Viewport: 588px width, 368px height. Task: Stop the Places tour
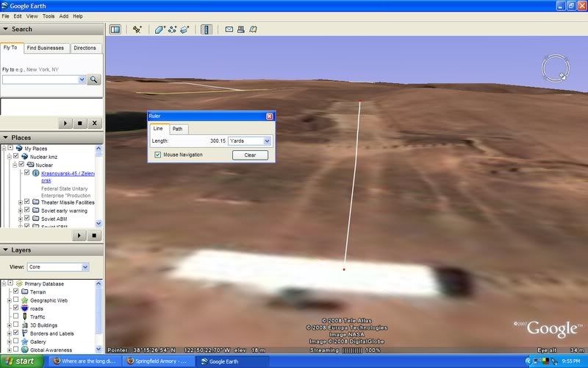94,236
